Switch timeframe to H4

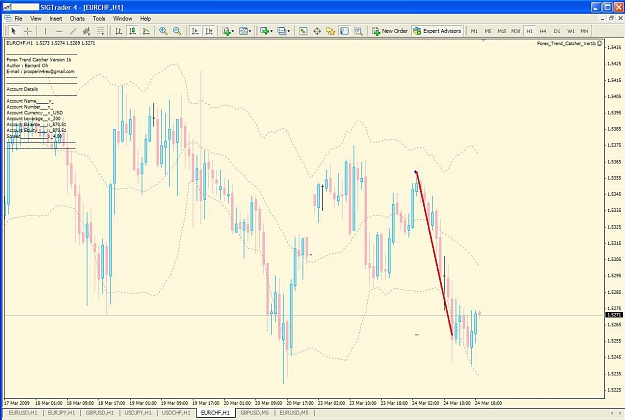pyautogui.click(x=543, y=31)
